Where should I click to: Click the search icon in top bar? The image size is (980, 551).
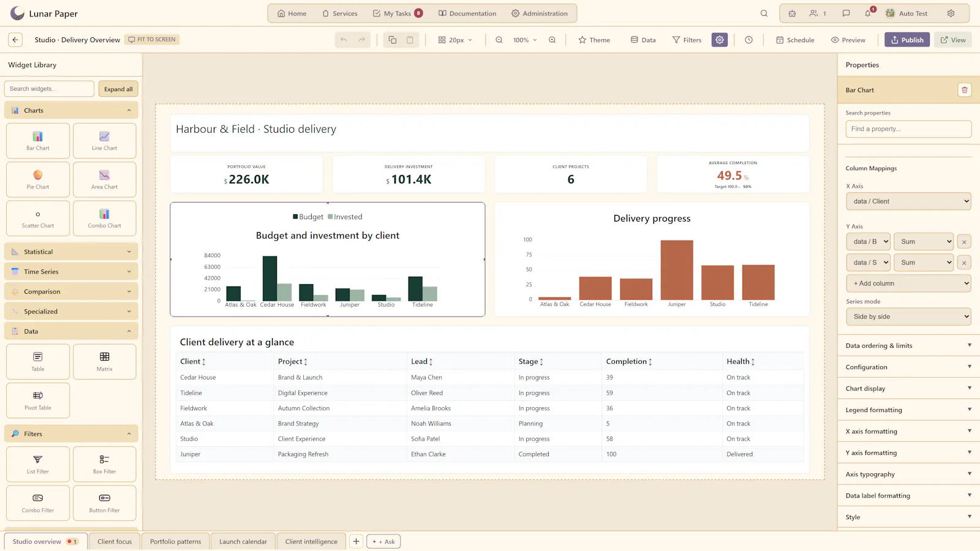tap(764, 13)
